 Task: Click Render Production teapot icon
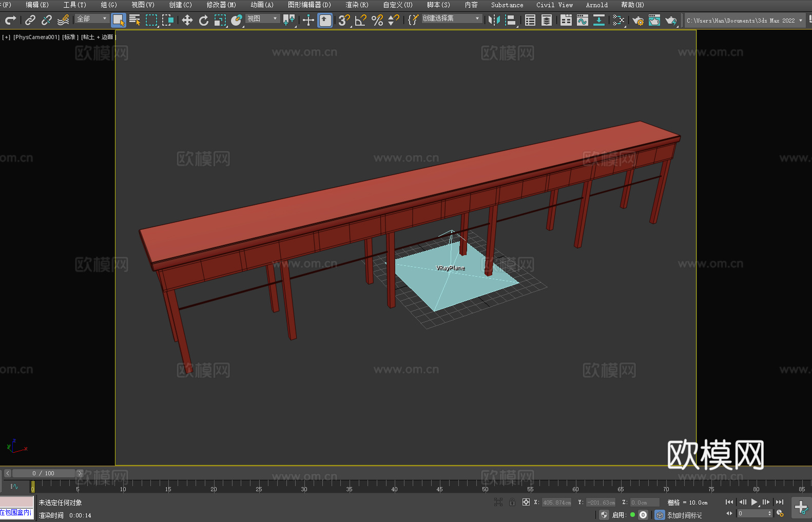[671, 20]
